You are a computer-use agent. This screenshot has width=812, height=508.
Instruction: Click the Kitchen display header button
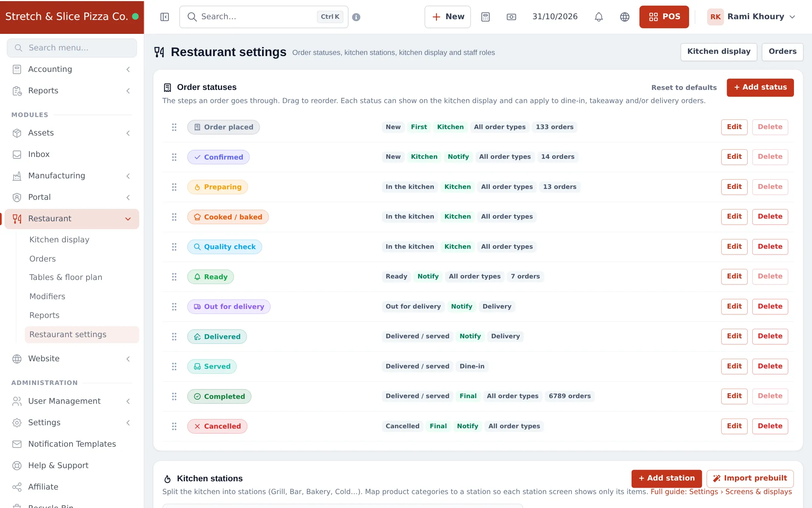pyautogui.click(x=719, y=52)
